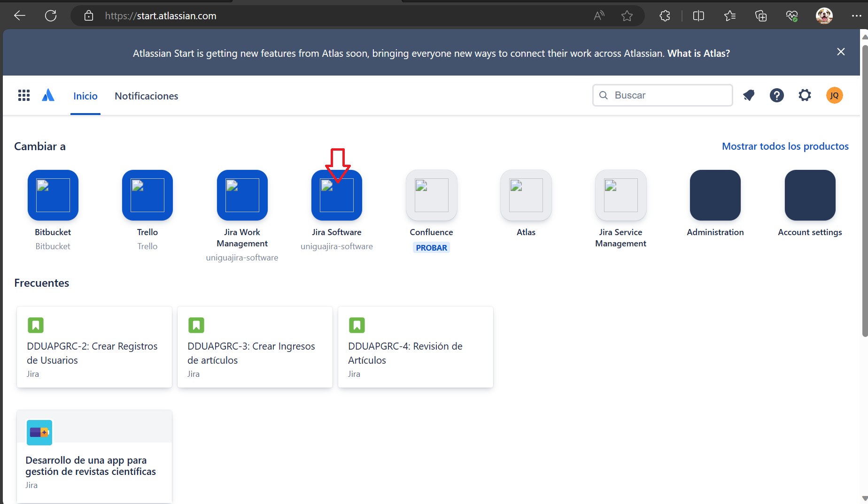Open the help question mark icon

777,96
